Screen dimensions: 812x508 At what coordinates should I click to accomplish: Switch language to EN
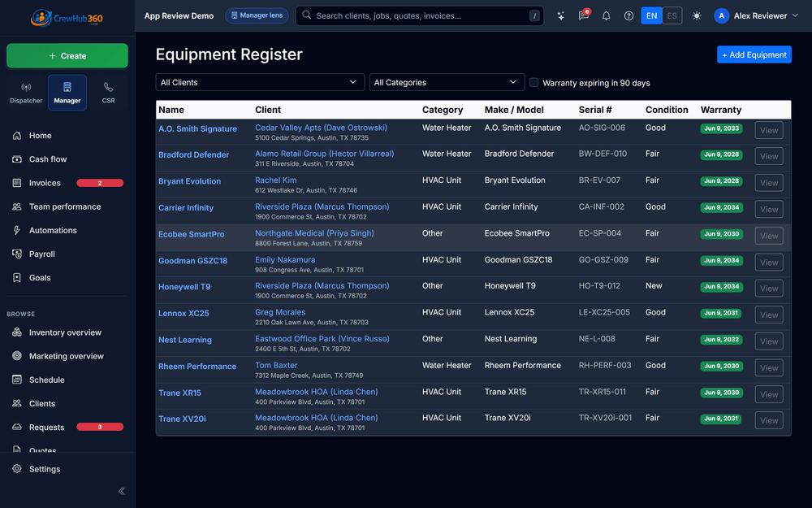coord(651,16)
